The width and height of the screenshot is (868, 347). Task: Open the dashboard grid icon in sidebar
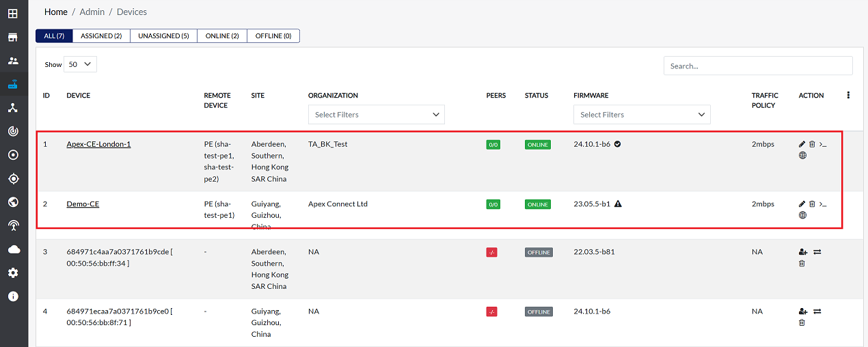pyautogui.click(x=13, y=13)
